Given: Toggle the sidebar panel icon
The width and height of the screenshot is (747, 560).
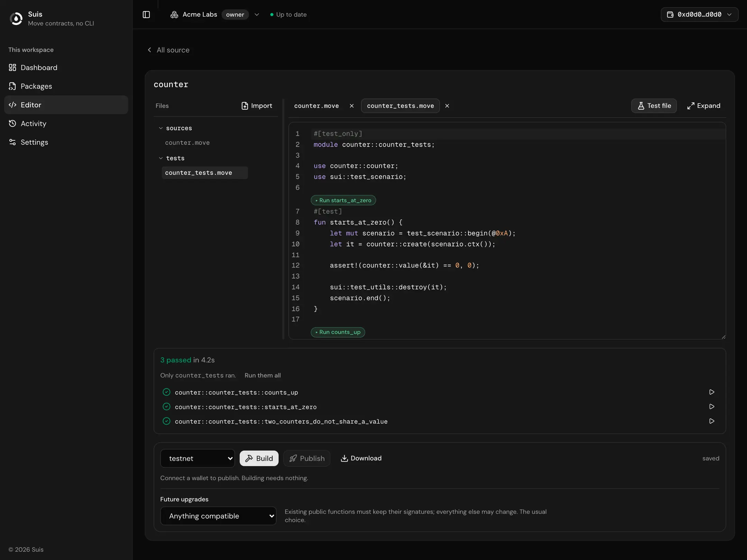Looking at the screenshot, I should [x=146, y=15].
